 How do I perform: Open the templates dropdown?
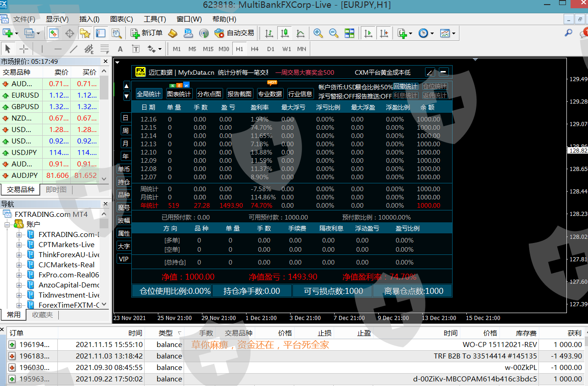(x=448, y=33)
